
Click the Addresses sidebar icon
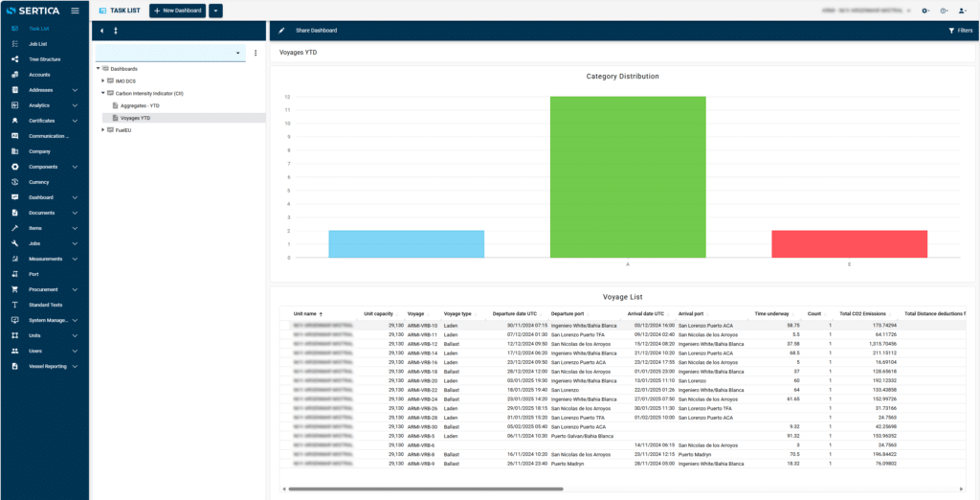[15, 90]
